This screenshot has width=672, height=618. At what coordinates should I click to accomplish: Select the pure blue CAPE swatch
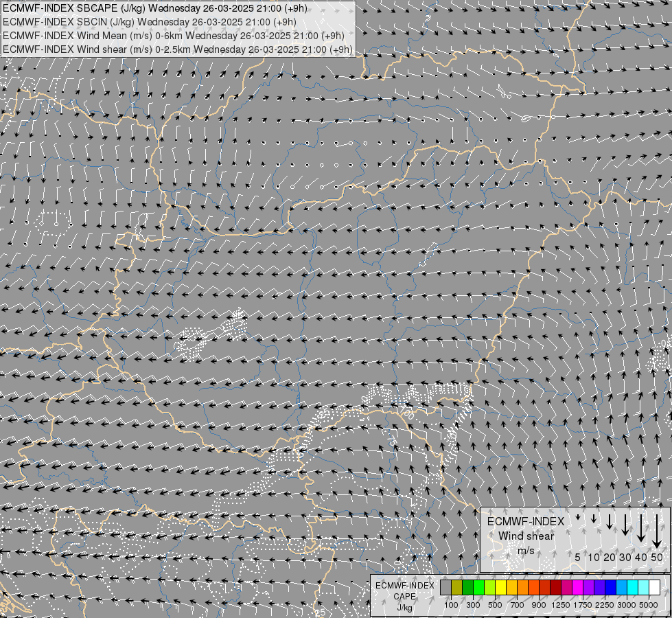pos(611,587)
